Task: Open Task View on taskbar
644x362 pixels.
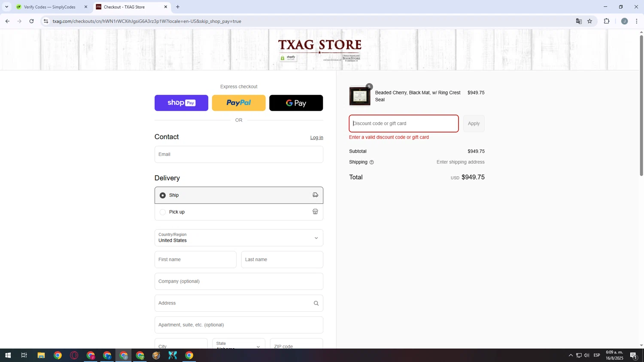Action: 24,355
